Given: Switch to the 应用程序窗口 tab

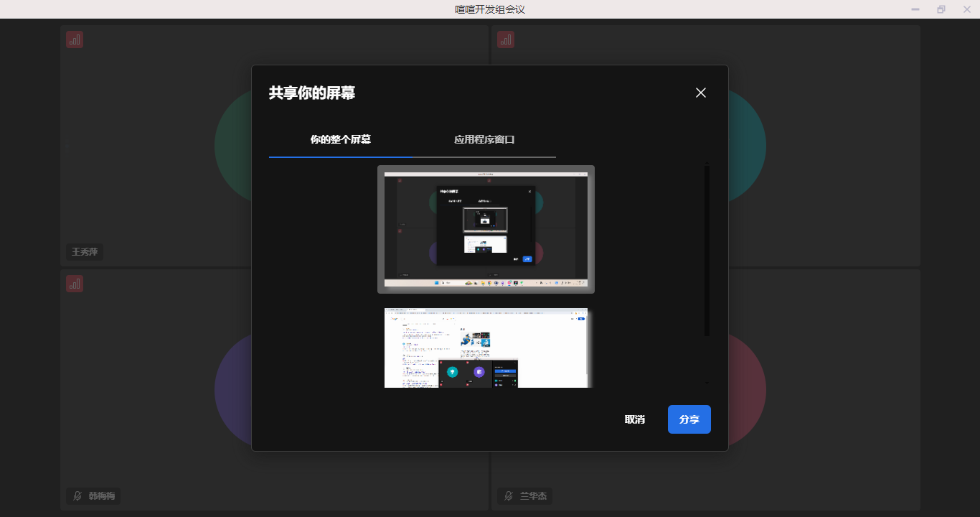Looking at the screenshot, I should 484,140.
